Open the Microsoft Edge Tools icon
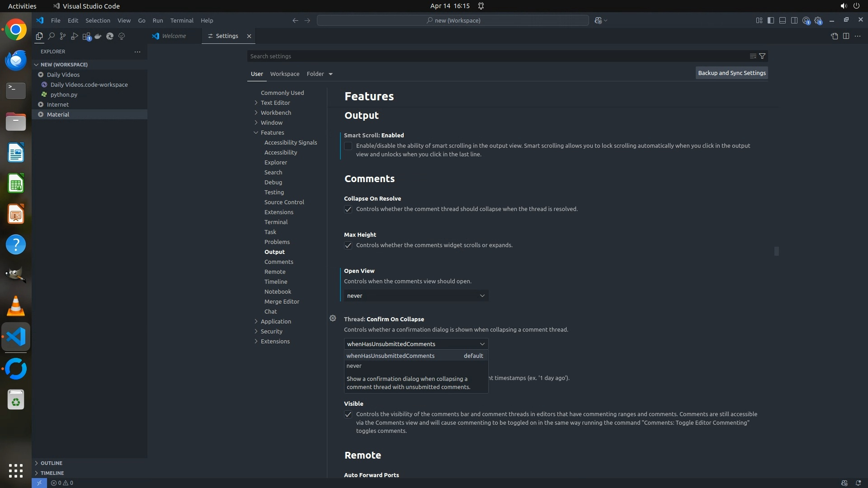This screenshot has height=488, width=868. pos(110,36)
